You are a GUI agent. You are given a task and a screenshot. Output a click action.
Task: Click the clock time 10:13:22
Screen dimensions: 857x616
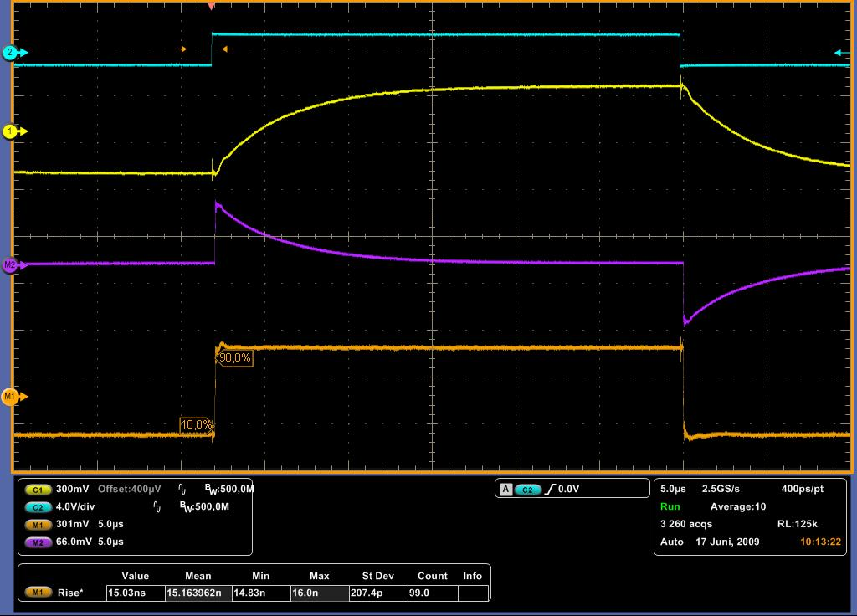coord(820,542)
